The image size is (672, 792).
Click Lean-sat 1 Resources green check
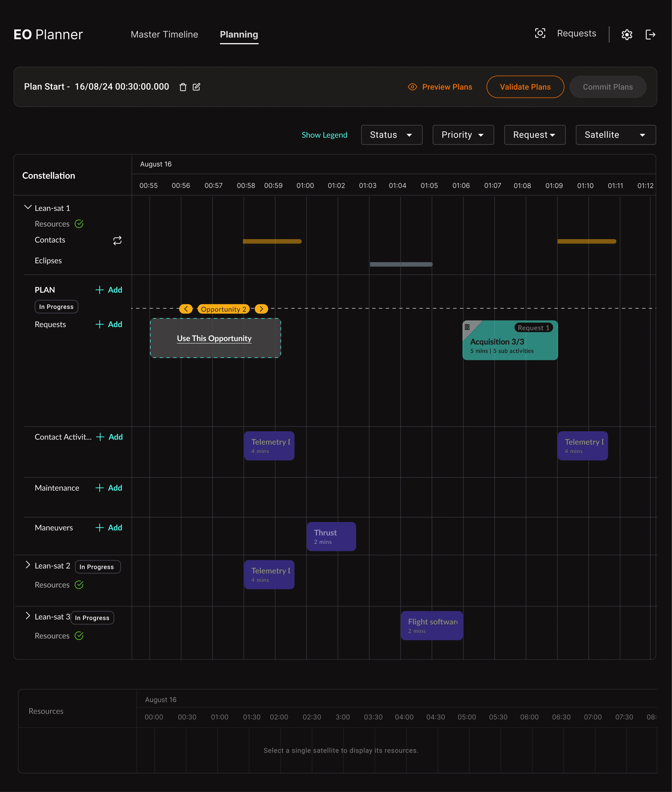[x=79, y=224]
